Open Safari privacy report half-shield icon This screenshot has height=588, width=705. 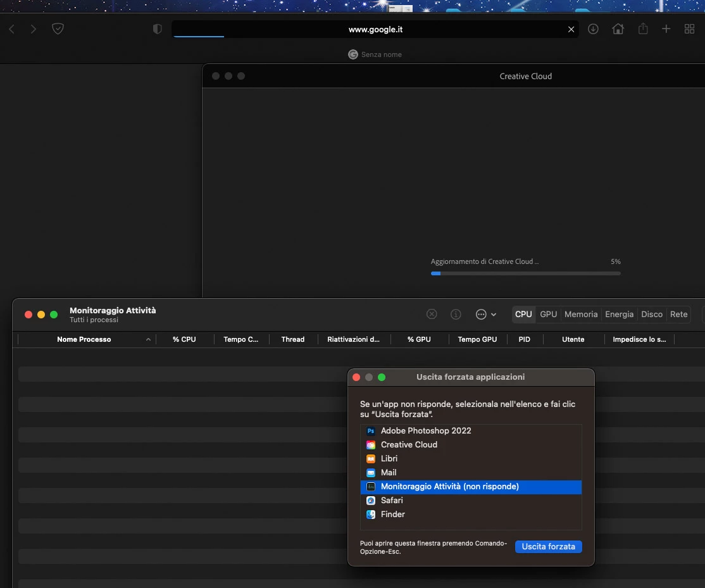tap(157, 29)
